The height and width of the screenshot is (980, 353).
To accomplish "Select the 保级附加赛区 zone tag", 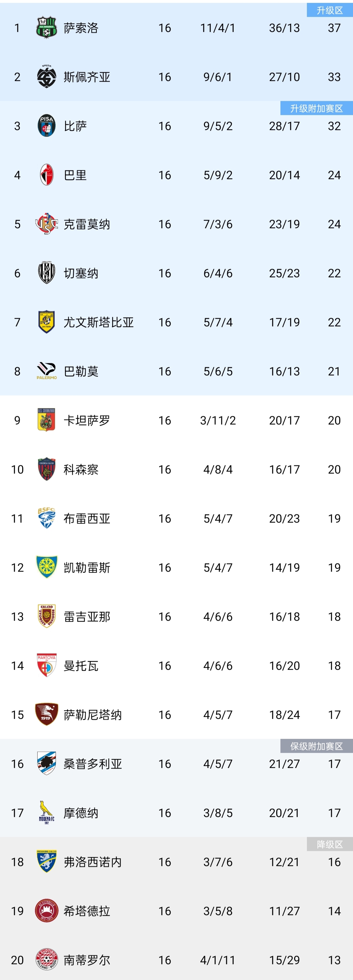I will coord(316,746).
